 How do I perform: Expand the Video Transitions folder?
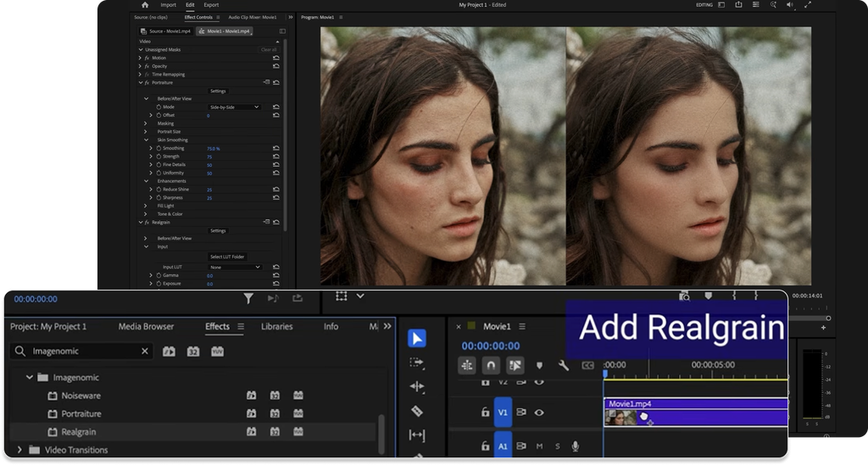point(20,450)
